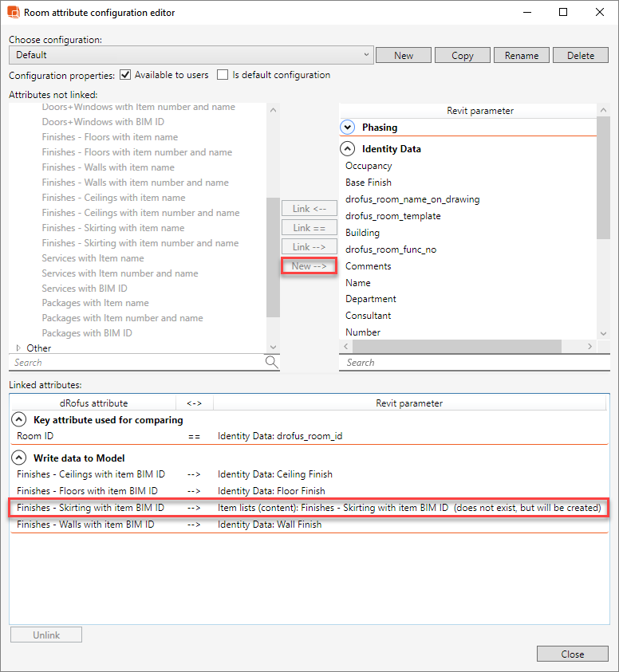Expand the Other tree node

tap(19, 348)
